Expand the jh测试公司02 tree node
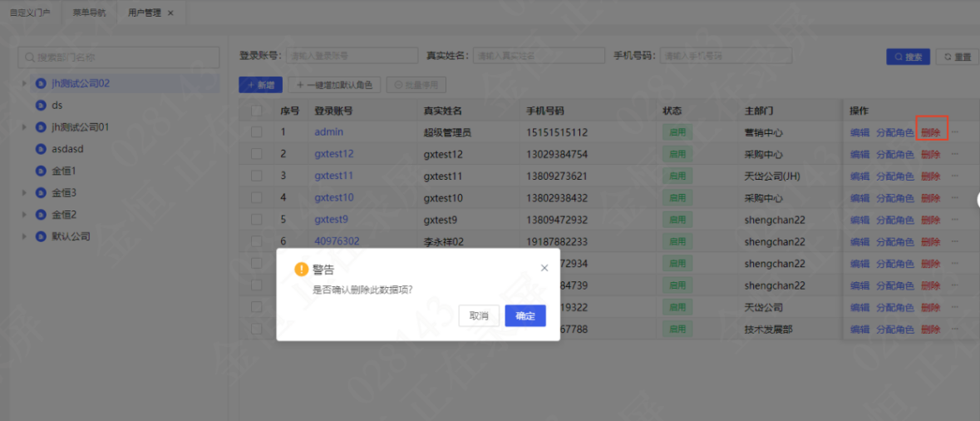Image resolution: width=980 pixels, height=421 pixels. tap(24, 83)
